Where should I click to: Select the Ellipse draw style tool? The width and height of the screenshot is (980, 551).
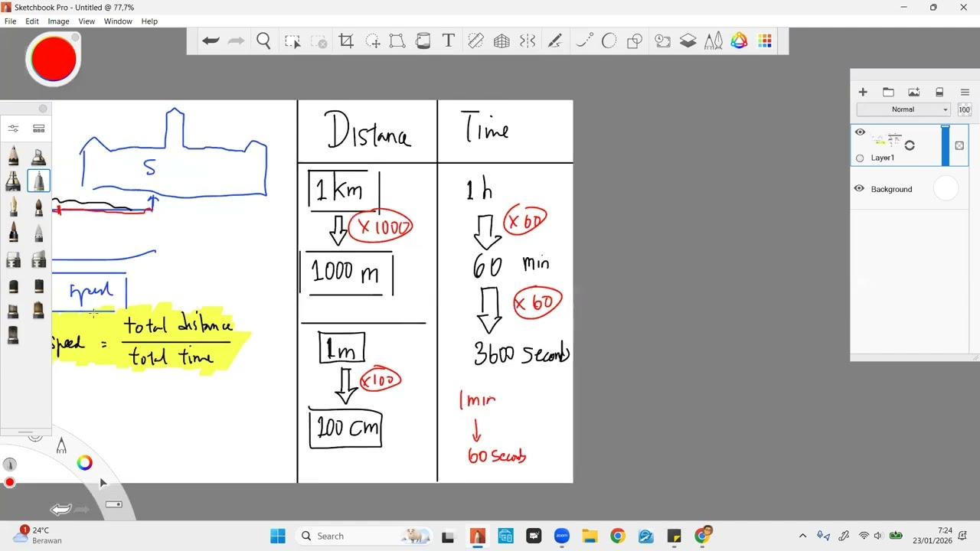click(x=609, y=41)
